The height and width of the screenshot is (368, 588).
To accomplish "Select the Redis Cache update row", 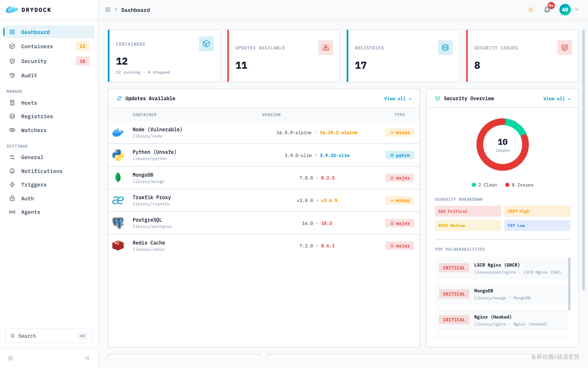I will tap(264, 246).
